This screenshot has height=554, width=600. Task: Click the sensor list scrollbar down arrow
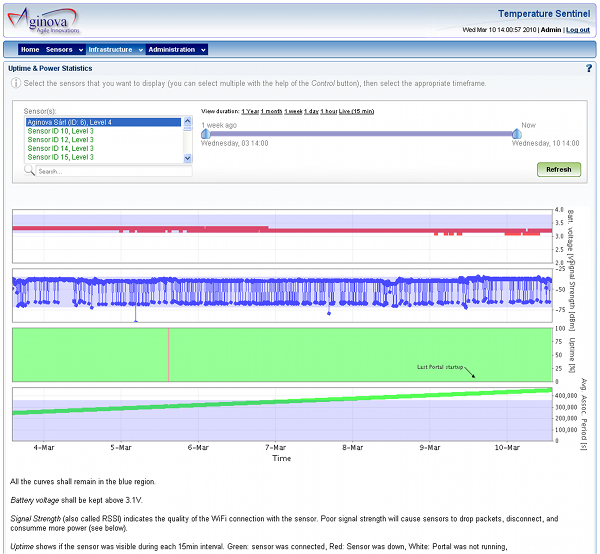(187, 158)
